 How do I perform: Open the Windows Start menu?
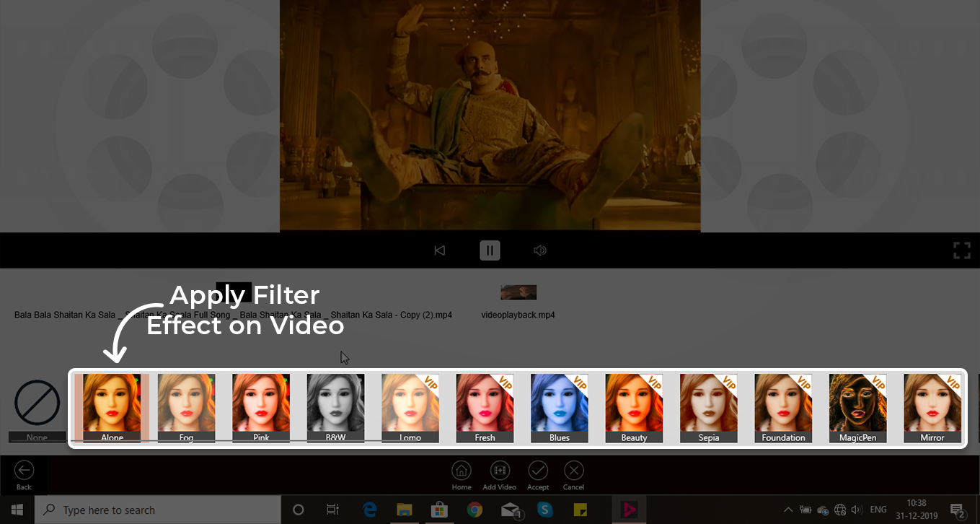[17, 510]
